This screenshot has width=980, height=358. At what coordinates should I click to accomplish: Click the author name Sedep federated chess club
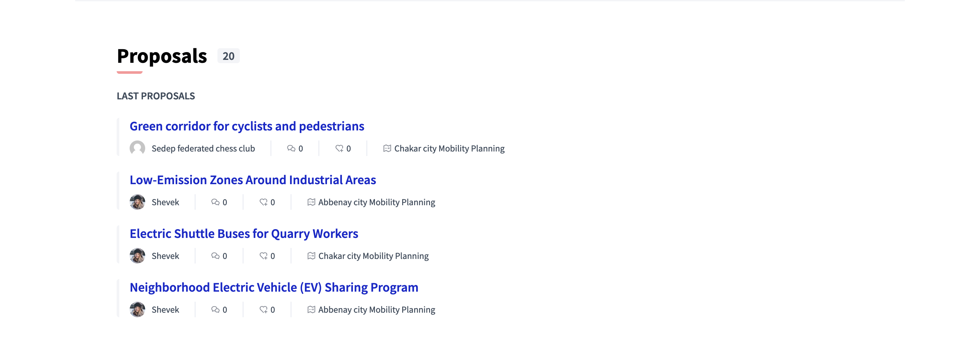click(x=204, y=149)
